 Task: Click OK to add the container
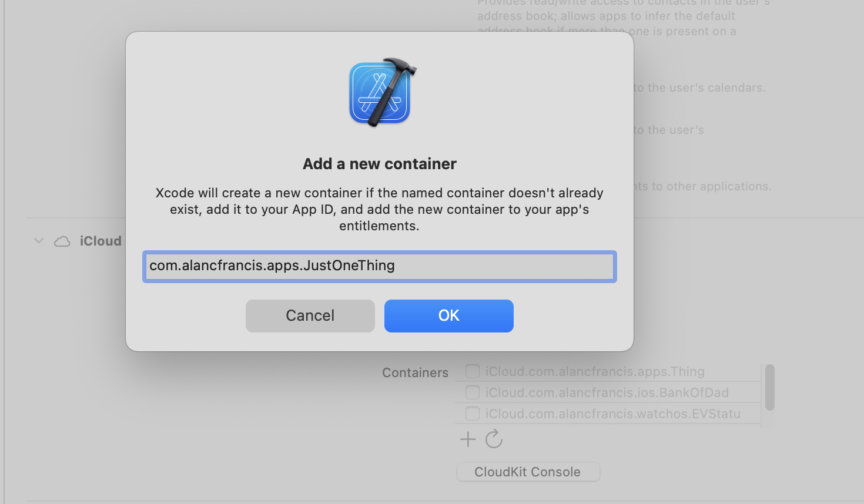[448, 316]
